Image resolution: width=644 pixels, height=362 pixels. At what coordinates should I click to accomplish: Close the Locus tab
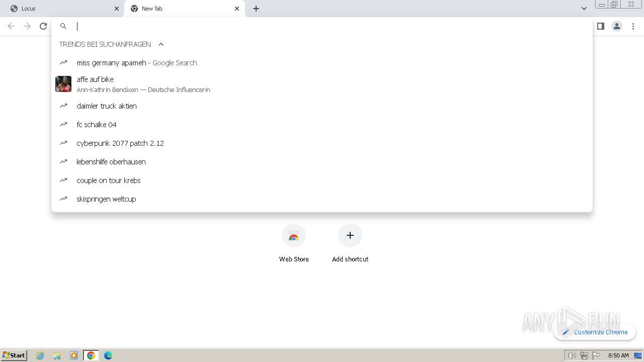[x=117, y=9]
